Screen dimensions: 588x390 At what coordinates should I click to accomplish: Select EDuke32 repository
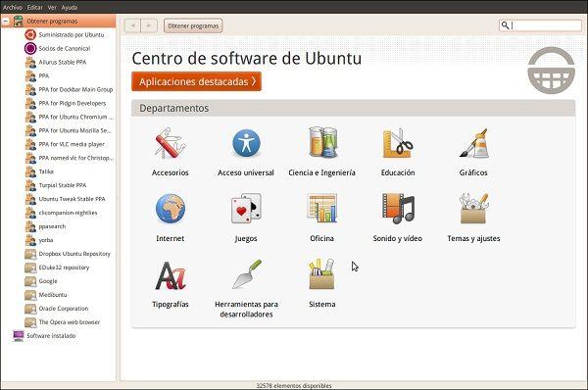pyautogui.click(x=64, y=268)
